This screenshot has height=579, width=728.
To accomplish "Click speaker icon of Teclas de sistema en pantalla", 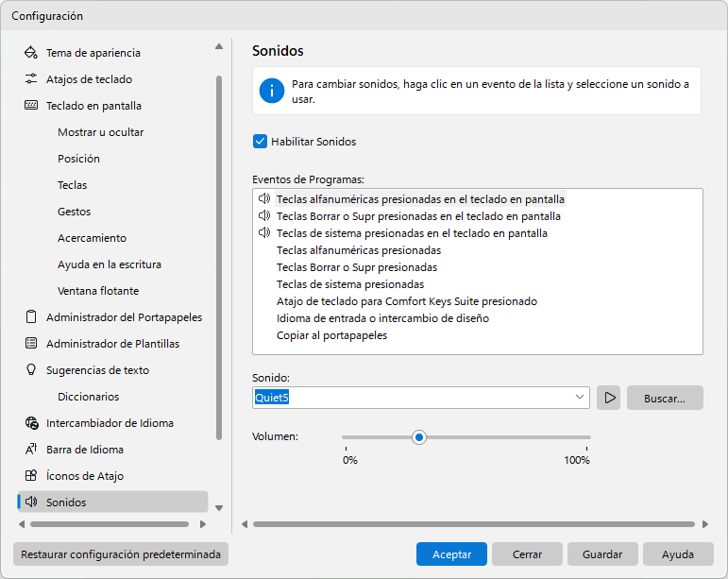I will click(264, 232).
